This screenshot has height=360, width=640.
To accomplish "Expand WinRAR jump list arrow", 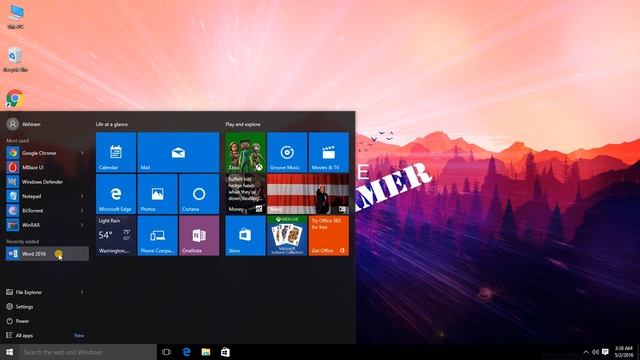I will coord(82,225).
